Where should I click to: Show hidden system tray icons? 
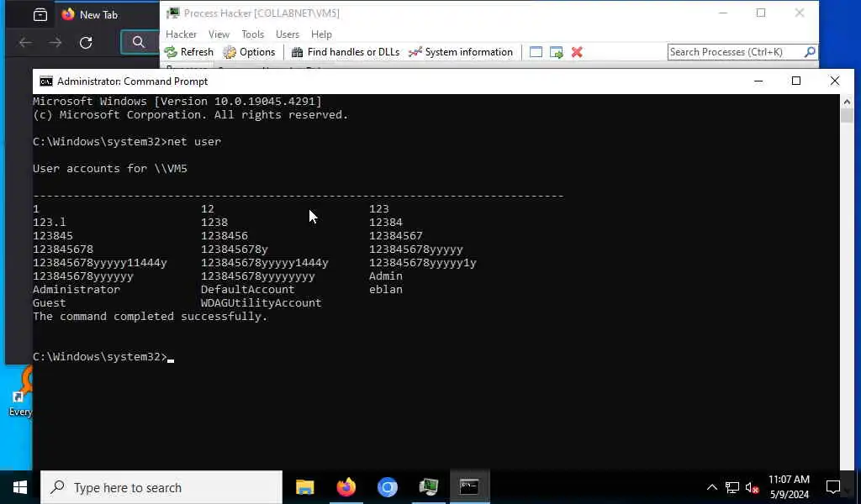711,487
